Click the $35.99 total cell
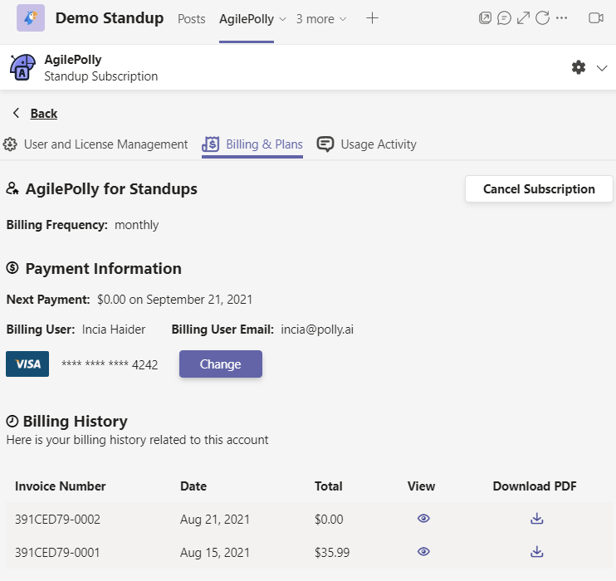 (332, 553)
